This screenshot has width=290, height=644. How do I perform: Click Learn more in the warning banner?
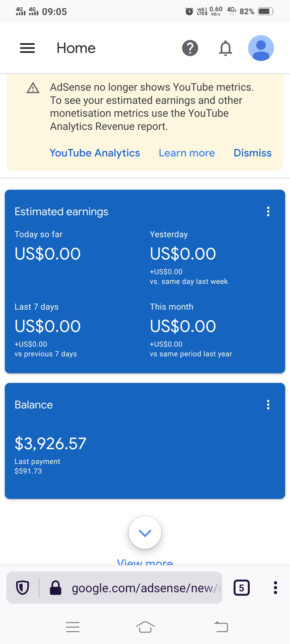point(187,153)
